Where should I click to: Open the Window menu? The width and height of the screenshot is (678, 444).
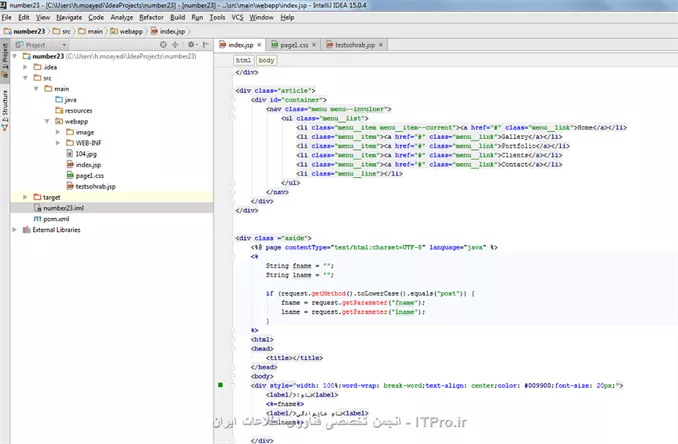(x=261, y=17)
